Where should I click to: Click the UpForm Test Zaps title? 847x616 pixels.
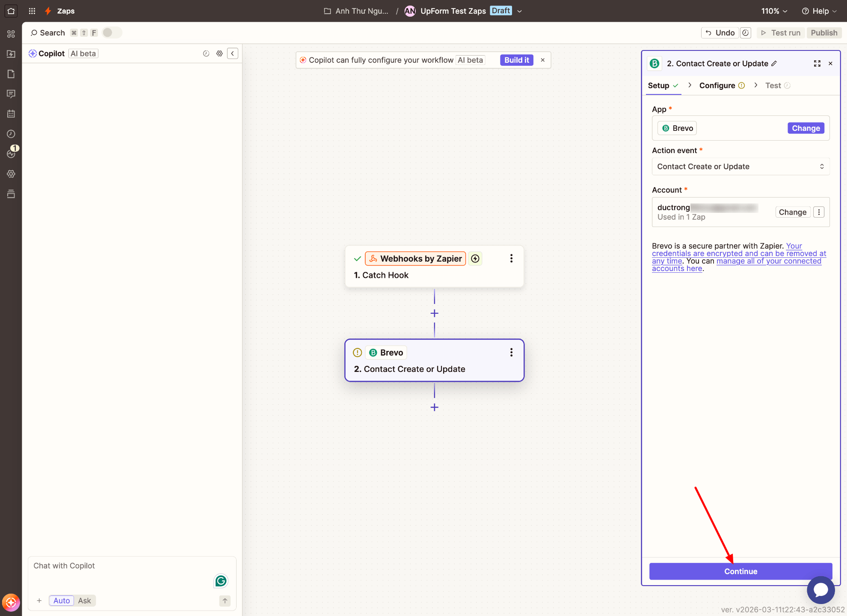pos(453,11)
